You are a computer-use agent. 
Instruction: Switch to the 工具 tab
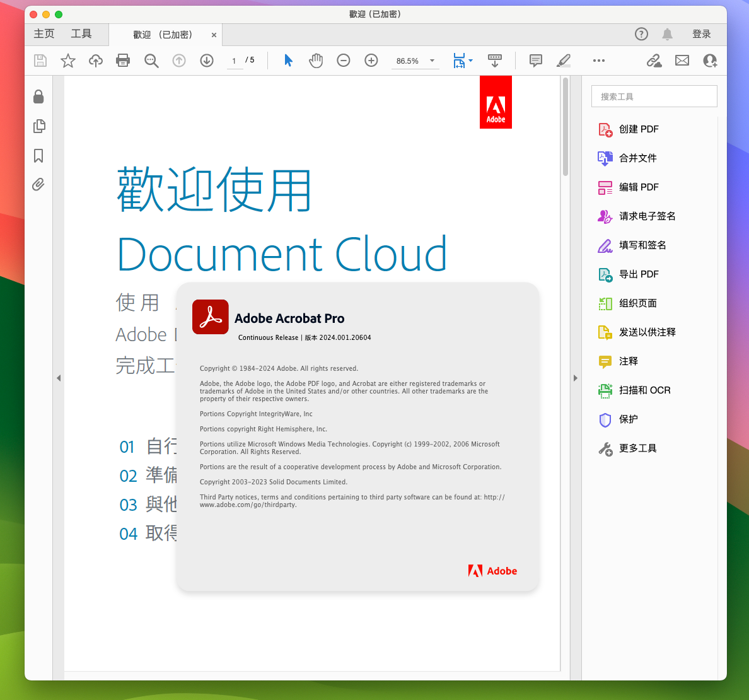81,34
